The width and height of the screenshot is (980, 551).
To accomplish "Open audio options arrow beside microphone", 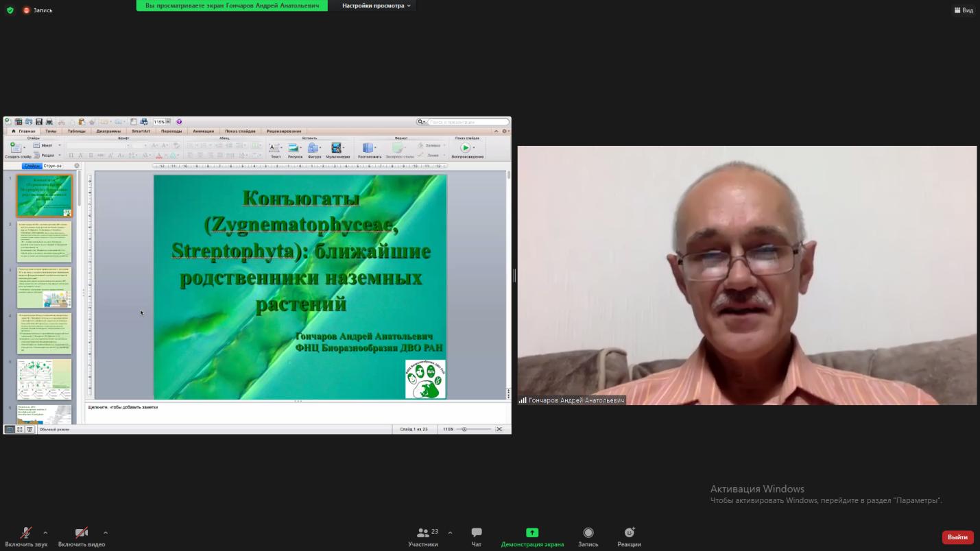I will pyautogui.click(x=45, y=532).
